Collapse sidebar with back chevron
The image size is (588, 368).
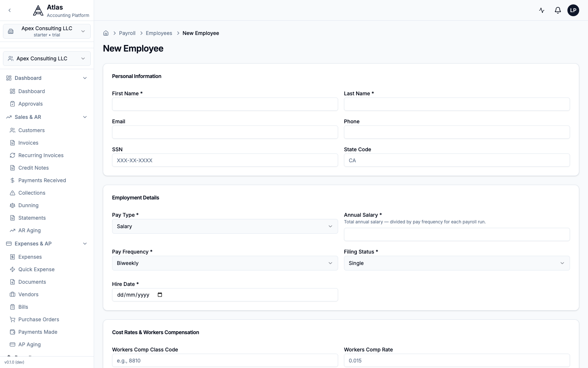pyautogui.click(x=10, y=10)
